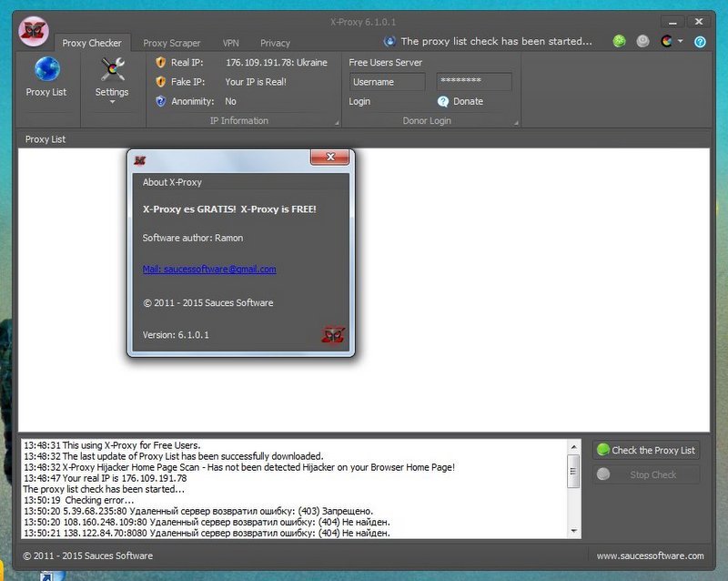This screenshot has height=581, width=728.
Task: Click the Stop Check button
Action: click(646, 474)
